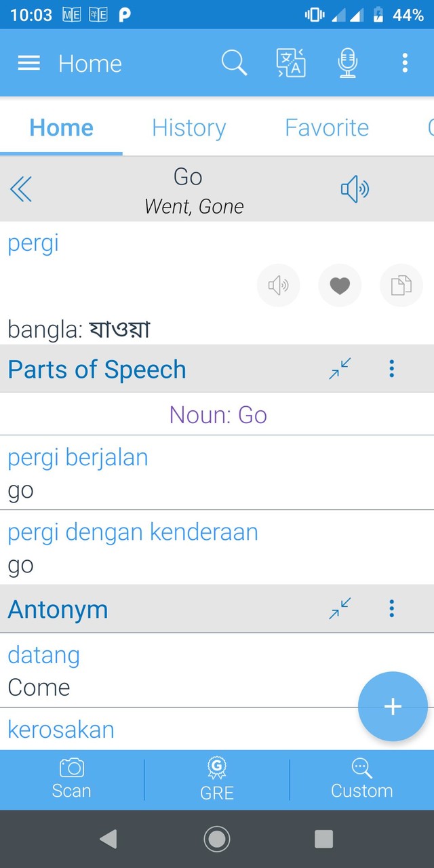Screen dimensions: 434x868
Task: Go back using the double-chevron arrow
Action: click(21, 190)
